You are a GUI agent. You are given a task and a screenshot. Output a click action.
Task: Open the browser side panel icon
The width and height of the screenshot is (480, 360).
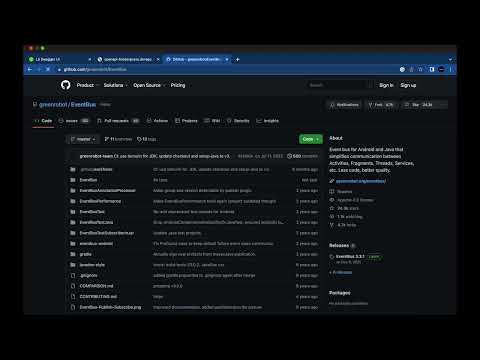coord(432,69)
